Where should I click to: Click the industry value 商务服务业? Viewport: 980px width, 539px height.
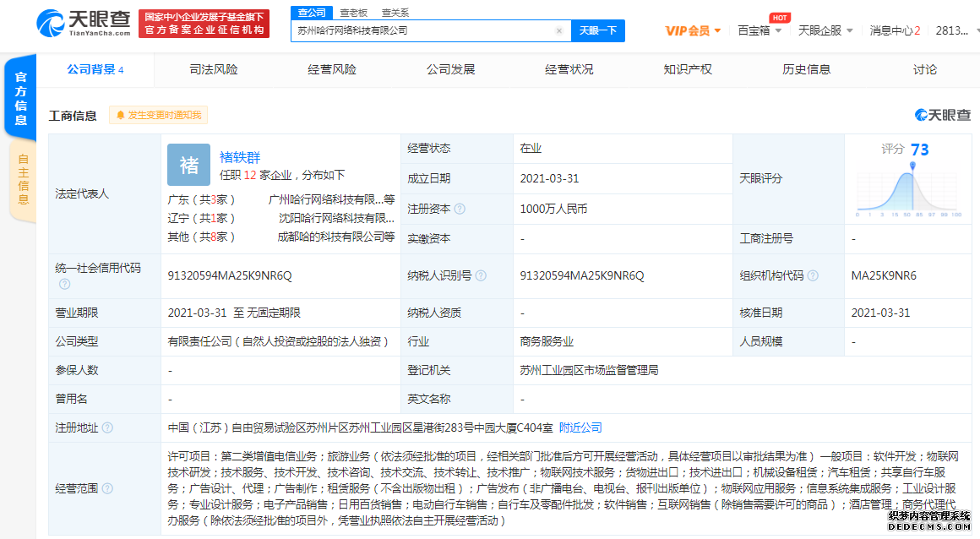[x=547, y=341]
